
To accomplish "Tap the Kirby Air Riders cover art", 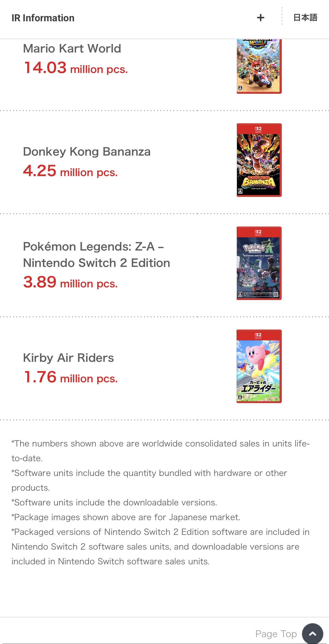I will tap(259, 366).
